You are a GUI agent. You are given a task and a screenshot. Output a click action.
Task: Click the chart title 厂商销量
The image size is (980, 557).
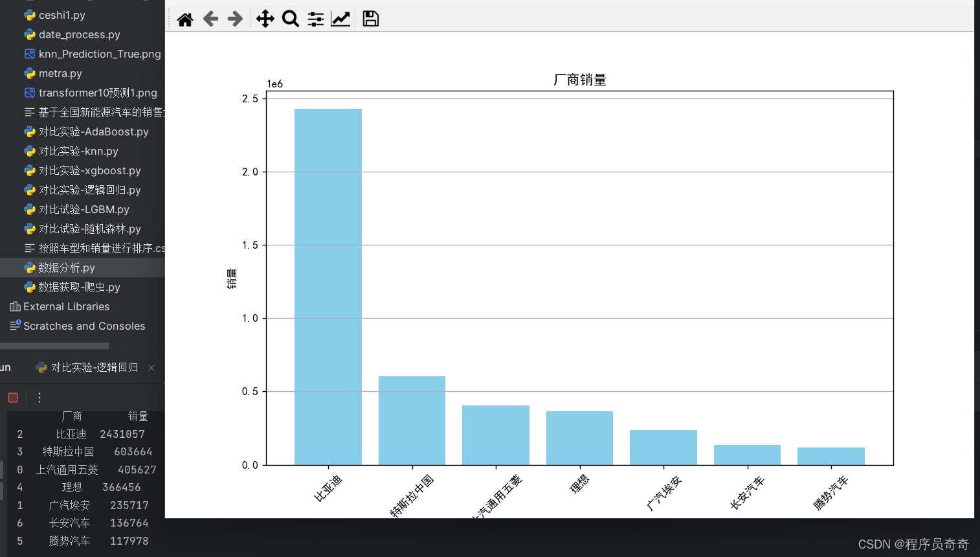click(580, 80)
